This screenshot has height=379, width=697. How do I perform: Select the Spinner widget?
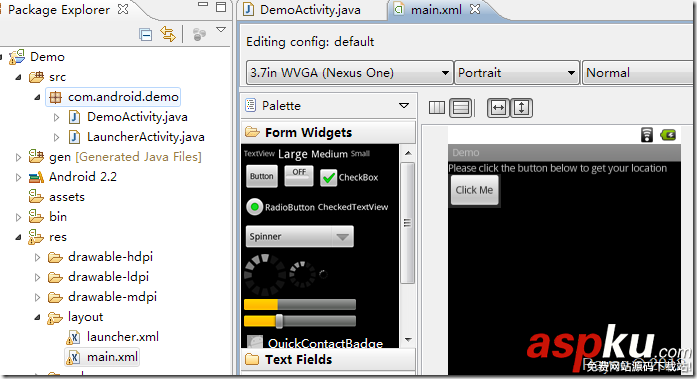pyautogui.click(x=300, y=236)
